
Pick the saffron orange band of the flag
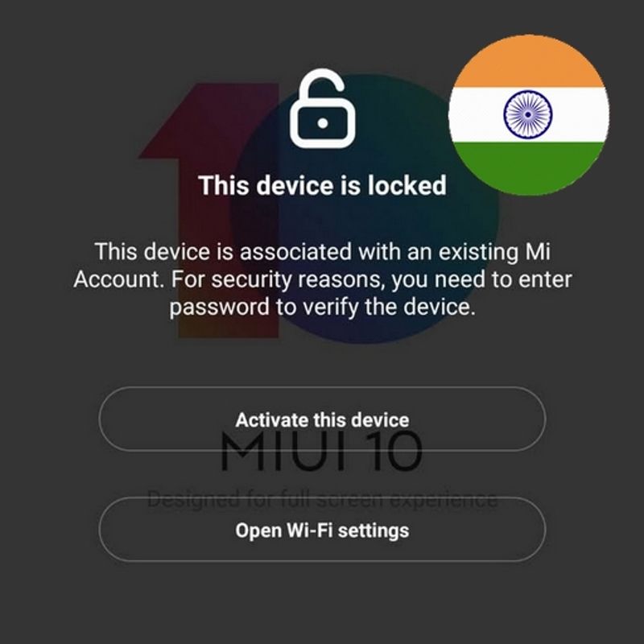point(529,62)
